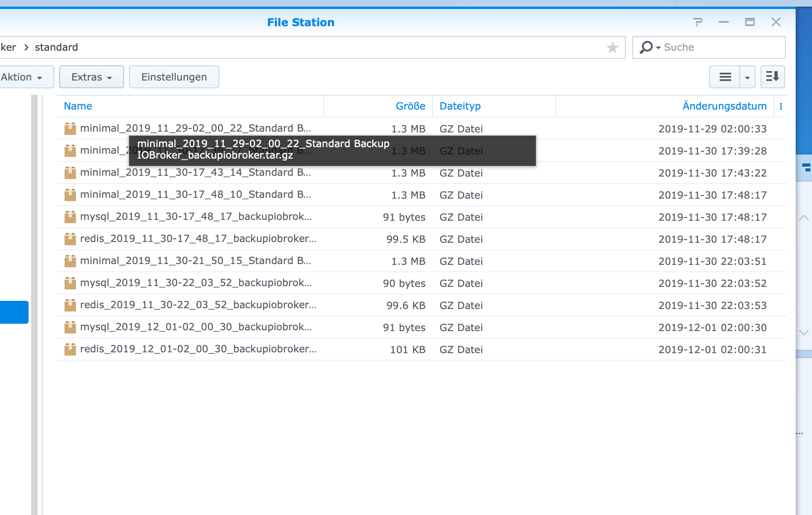Viewport: 812px width, 515px height.
Task: Select archive icon of minimal_2019_11_29-02_00_22 file
Action: click(x=70, y=129)
